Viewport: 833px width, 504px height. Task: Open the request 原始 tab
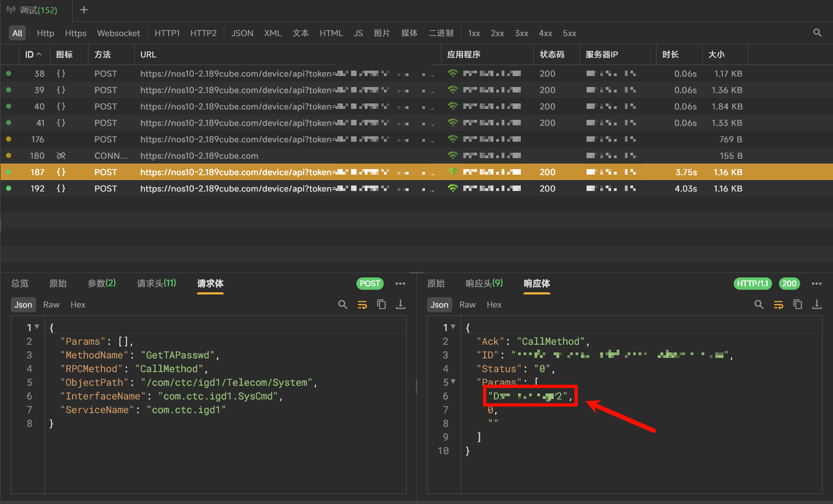58,283
